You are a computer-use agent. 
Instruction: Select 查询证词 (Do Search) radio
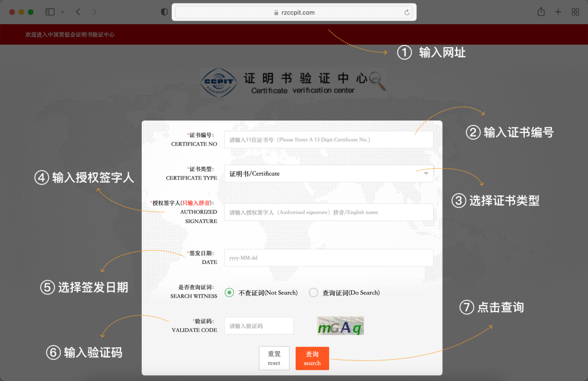click(314, 293)
